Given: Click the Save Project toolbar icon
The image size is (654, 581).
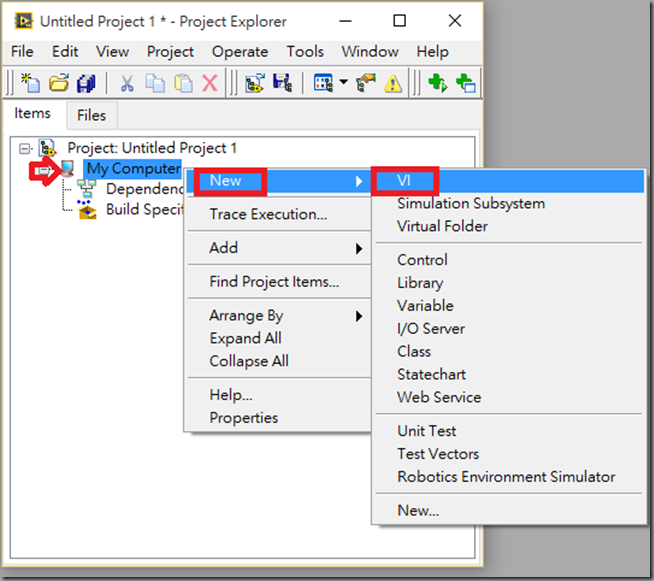Looking at the screenshot, I should pos(283,83).
